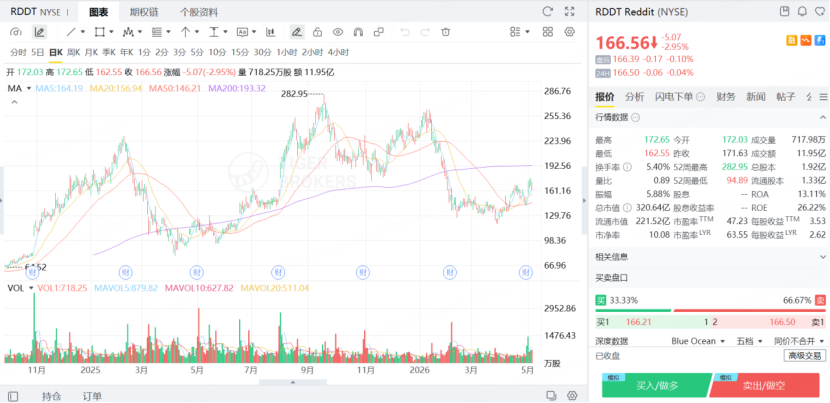The width and height of the screenshot is (830, 403).
Task: Open the quote panel tabs hamburger menu
Action: click(823, 97)
